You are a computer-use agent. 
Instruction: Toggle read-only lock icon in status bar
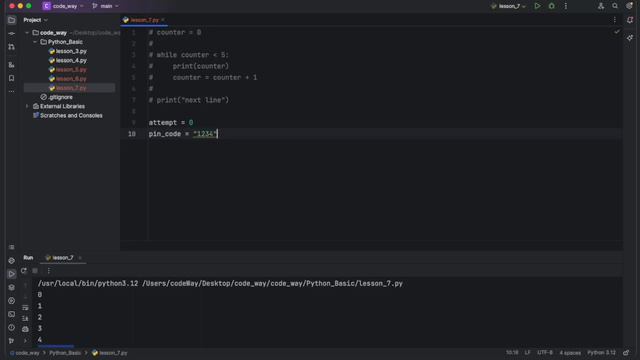click(x=626, y=353)
